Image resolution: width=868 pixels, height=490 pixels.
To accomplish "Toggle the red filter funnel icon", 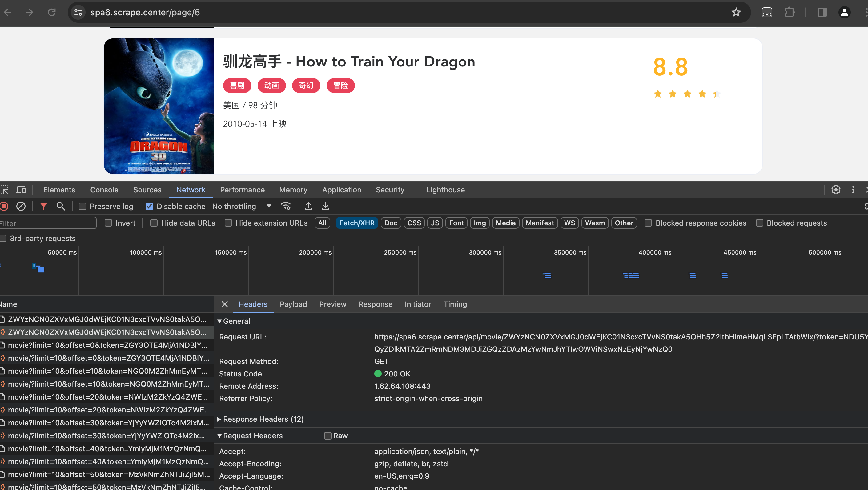I will tap(43, 206).
